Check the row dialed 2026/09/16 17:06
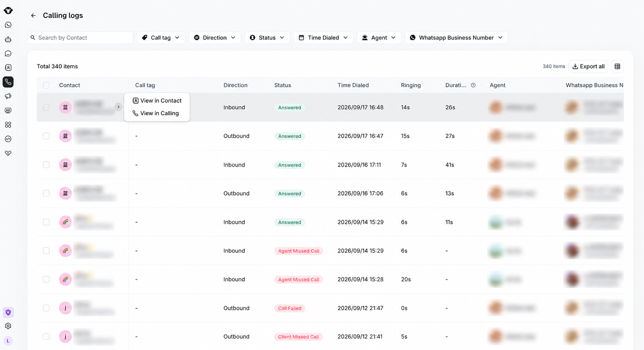644x350 pixels. coord(46,193)
